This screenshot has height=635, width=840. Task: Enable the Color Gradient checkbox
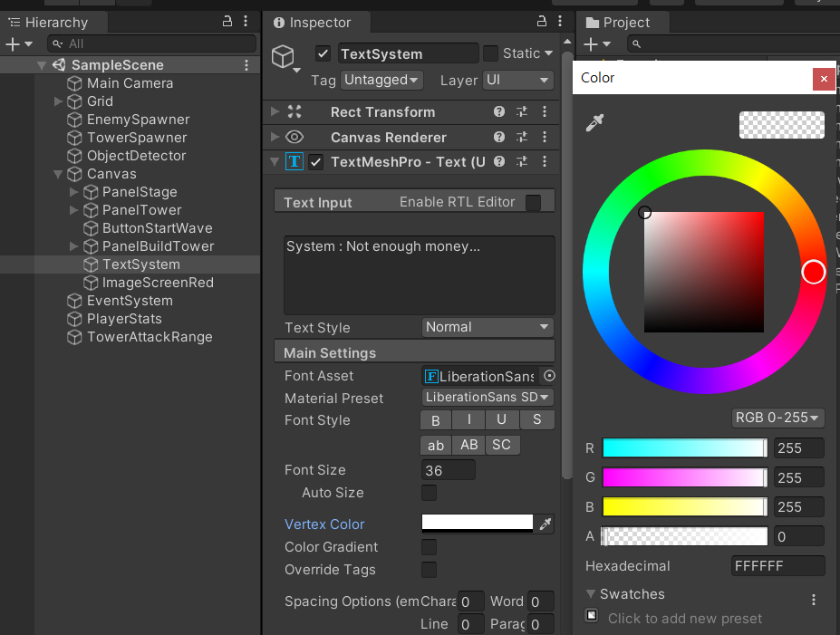tap(430, 547)
